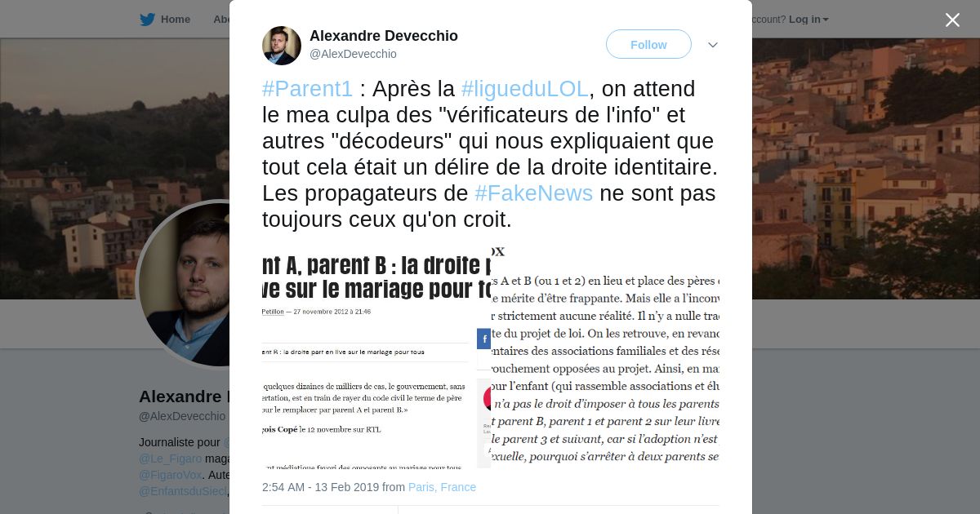Click the Facebook share icon in image
The image size is (980, 514).
[484, 339]
